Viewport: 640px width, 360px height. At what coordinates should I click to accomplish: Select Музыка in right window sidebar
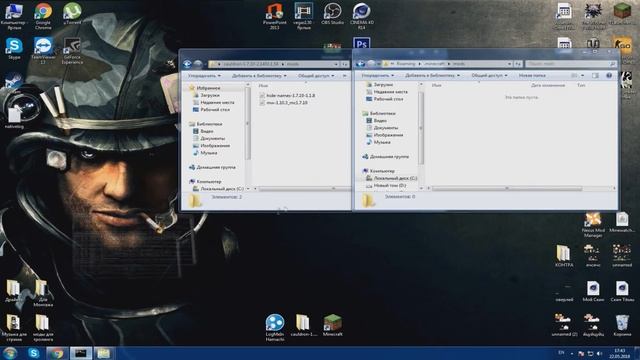click(x=382, y=142)
